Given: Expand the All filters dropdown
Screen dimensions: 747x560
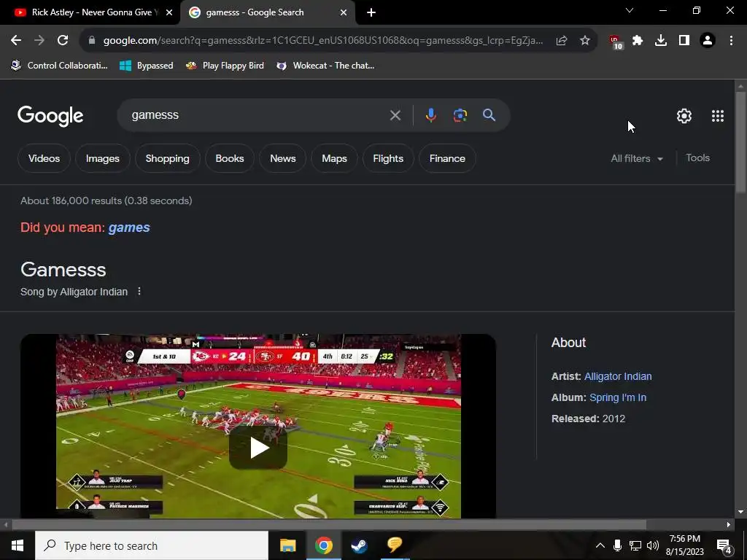Looking at the screenshot, I should pyautogui.click(x=637, y=158).
